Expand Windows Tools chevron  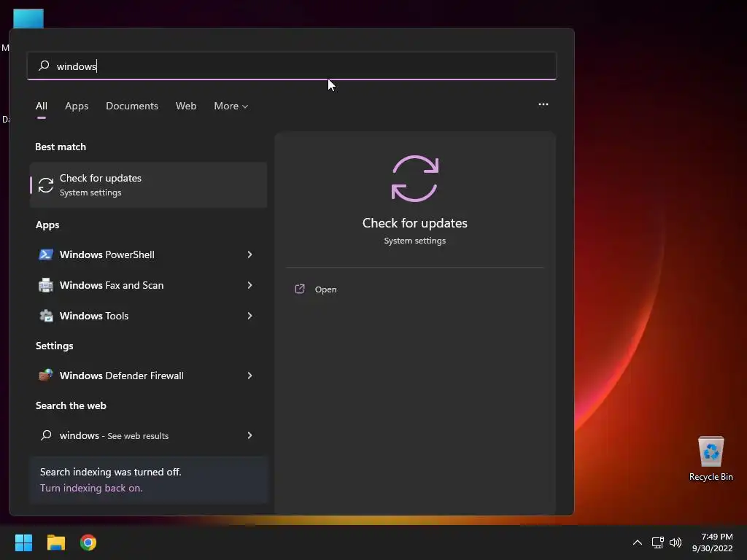pyautogui.click(x=249, y=316)
